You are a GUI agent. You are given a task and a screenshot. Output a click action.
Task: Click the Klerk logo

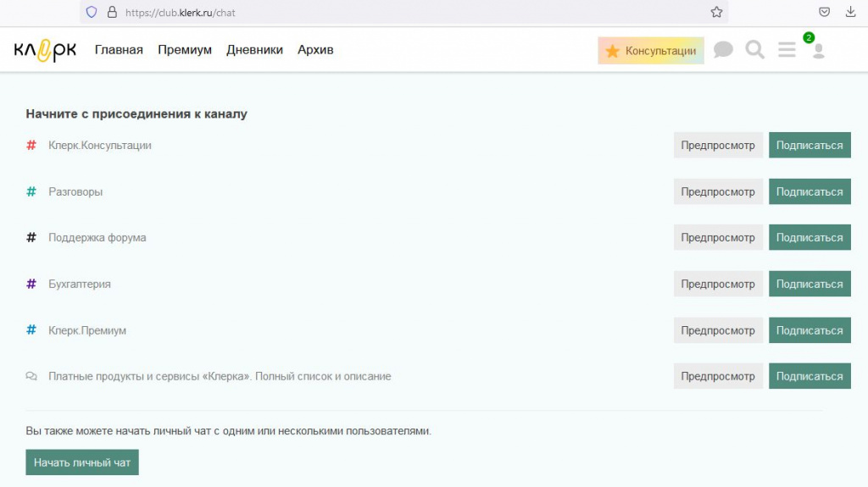click(x=45, y=50)
